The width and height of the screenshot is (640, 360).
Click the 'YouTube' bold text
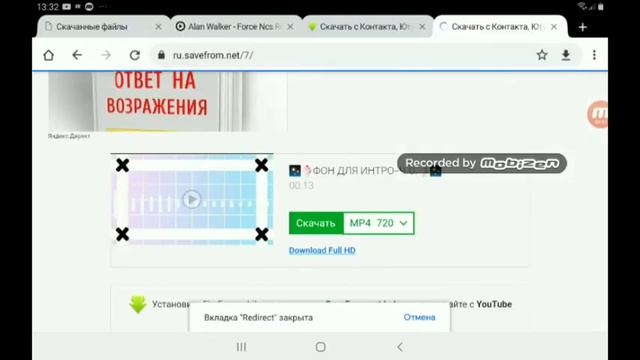pyautogui.click(x=494, y=304)
